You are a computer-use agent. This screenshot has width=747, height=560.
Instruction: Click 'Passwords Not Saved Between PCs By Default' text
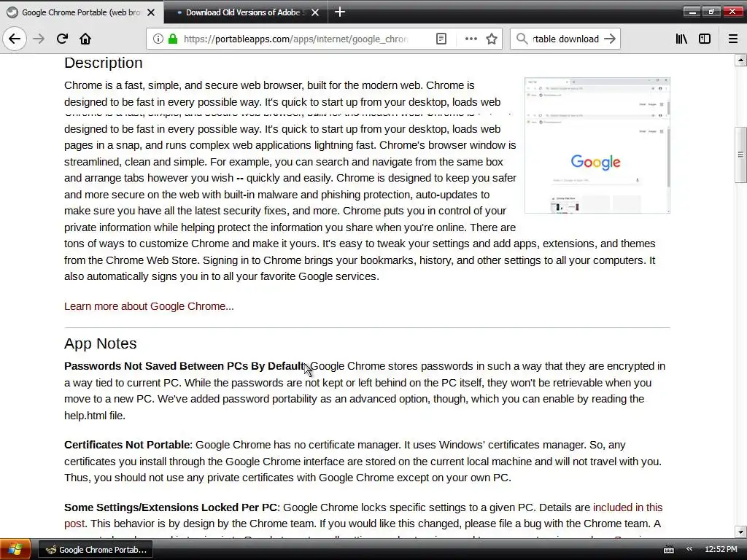click(x=184, y=366)
